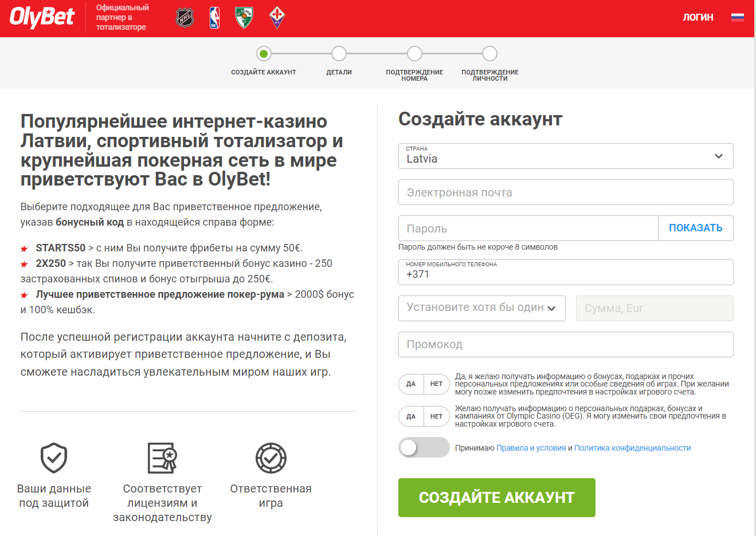Open the ЛОГИН page
The width and height of the screenshot is (756, 536).
[698, 17]
